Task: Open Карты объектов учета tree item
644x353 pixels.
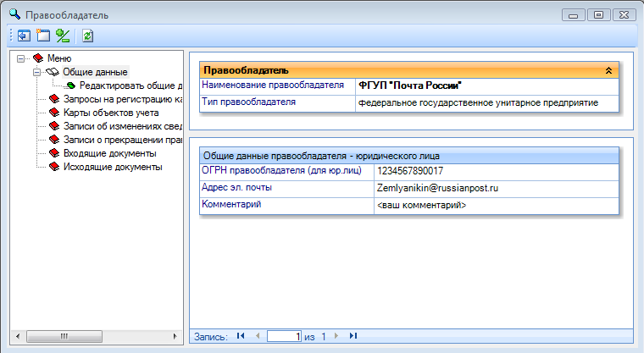Action: pos(111,113)
